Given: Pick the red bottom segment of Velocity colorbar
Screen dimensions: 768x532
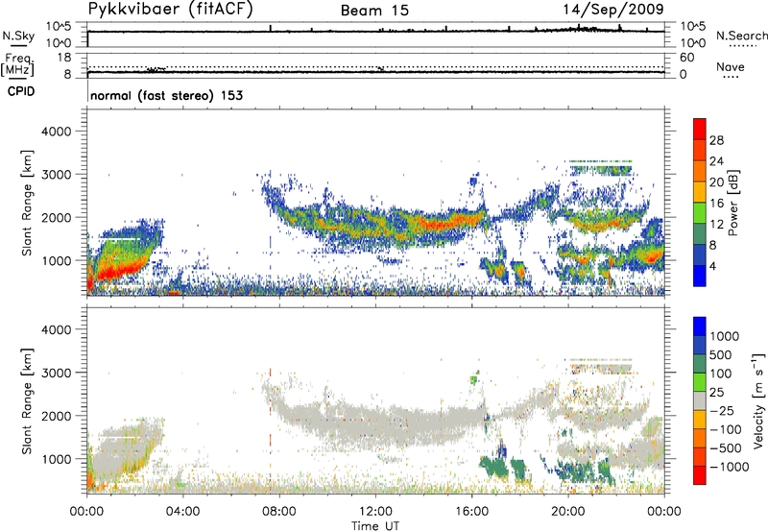Looking at the screenshot, I should pyautogui.click(x=700, y=475).
